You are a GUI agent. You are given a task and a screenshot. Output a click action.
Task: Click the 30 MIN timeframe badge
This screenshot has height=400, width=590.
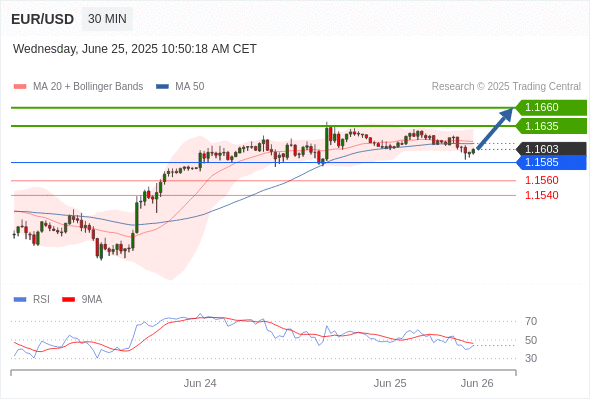coord(107,19)
